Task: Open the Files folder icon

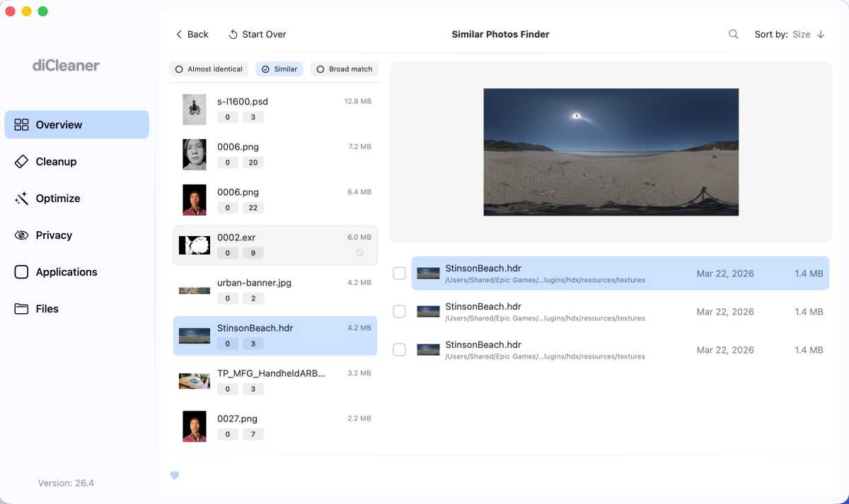Action: click(21, 308)
